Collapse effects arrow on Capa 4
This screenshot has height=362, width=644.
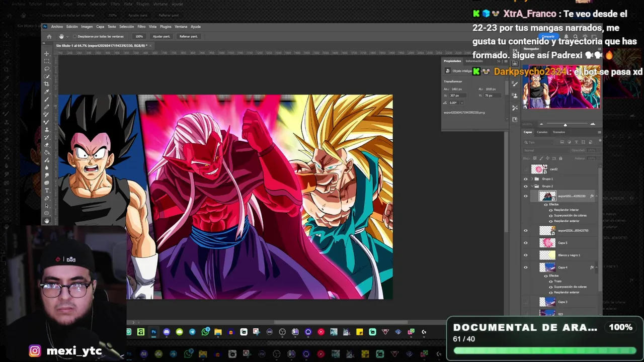[x=597, y=267]
